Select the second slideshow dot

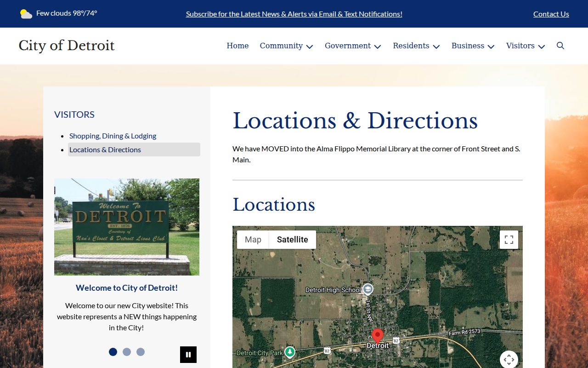(127, 352)
